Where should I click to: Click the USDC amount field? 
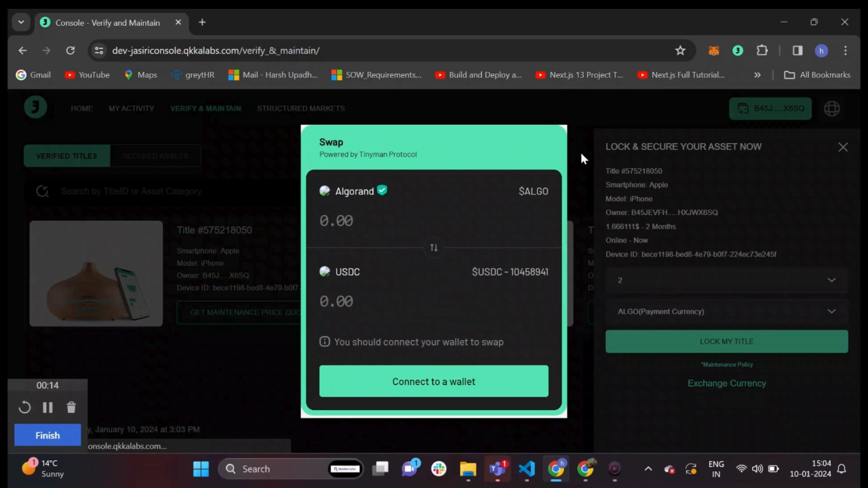434,302
